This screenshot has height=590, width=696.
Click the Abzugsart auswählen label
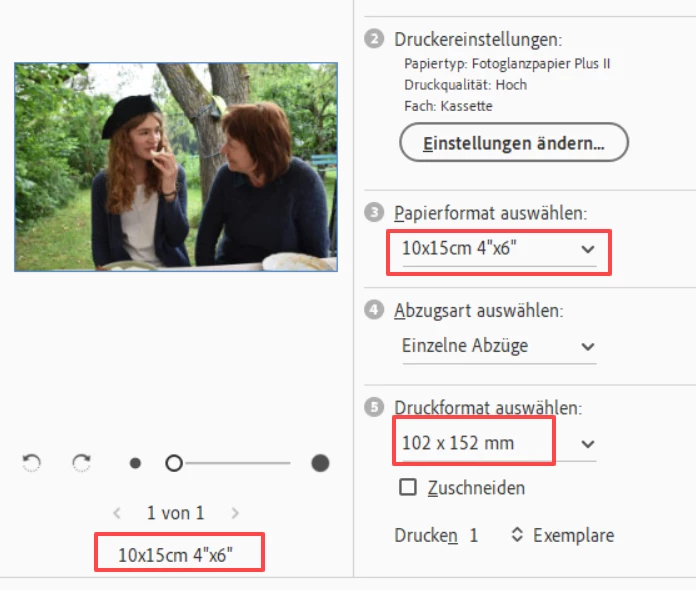pyautogui.click(x=478, y=310)
